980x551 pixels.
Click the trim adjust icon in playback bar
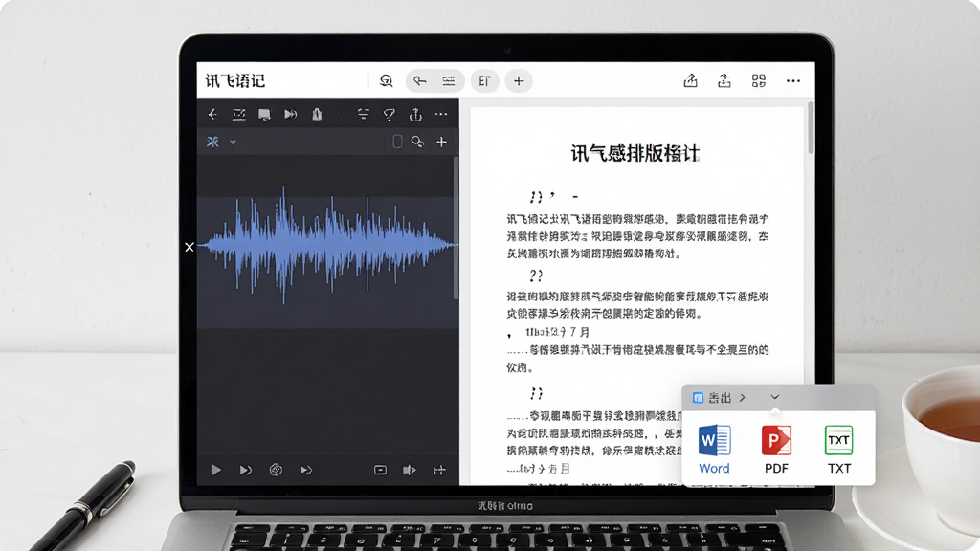[x=439, y=470]
